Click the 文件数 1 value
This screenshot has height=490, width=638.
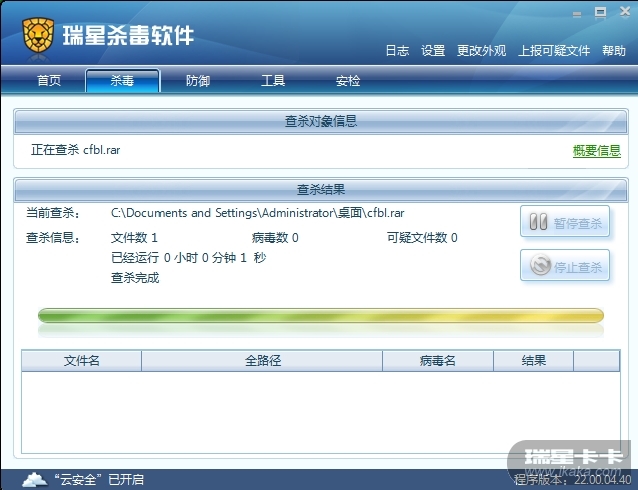click(134, 238)
